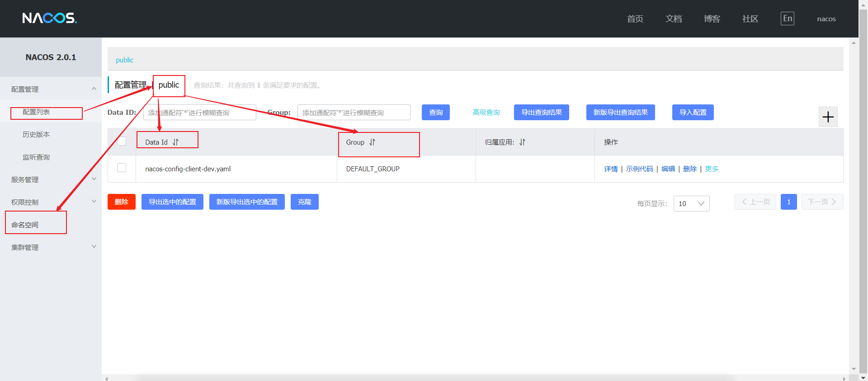Focus the Data ID search field
Screen dimensions: 868x381
[x=200, y=112]
